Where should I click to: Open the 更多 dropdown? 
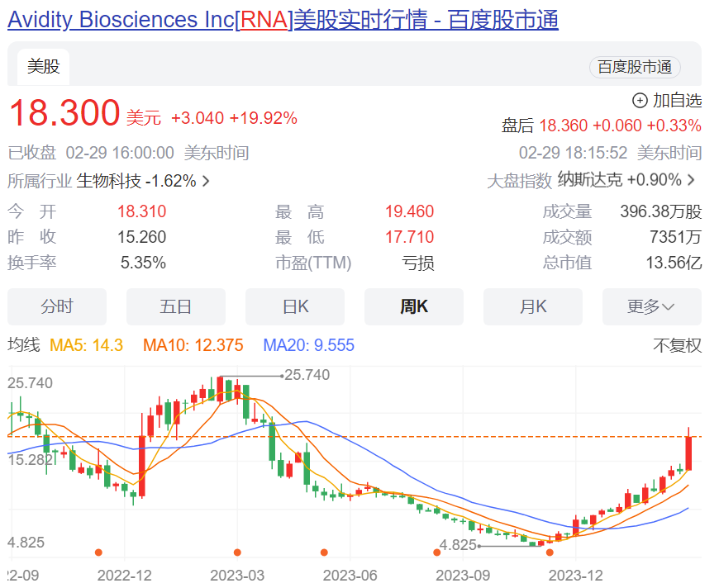click(x=651, y=307)
